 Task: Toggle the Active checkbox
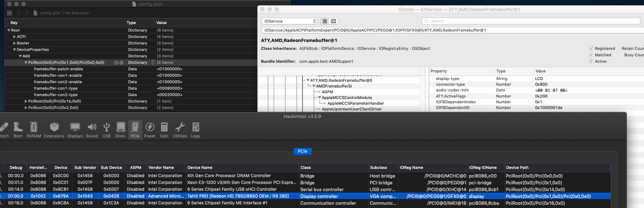point(591,61)
